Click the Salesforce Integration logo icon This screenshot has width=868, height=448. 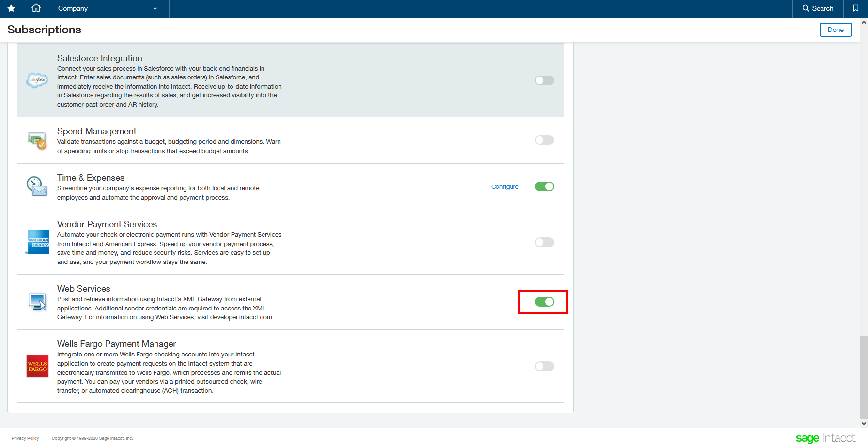click(37, 80)
